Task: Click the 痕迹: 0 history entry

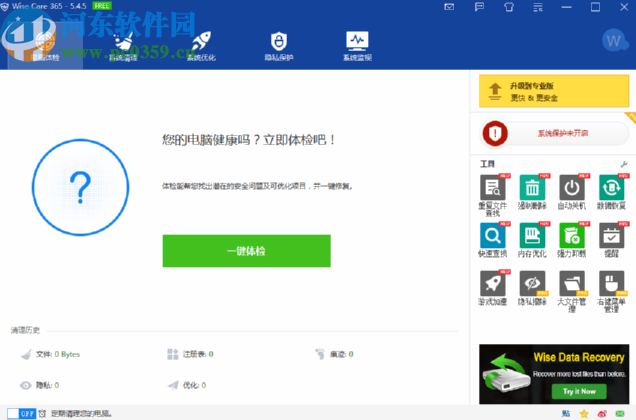Action: 334,354
